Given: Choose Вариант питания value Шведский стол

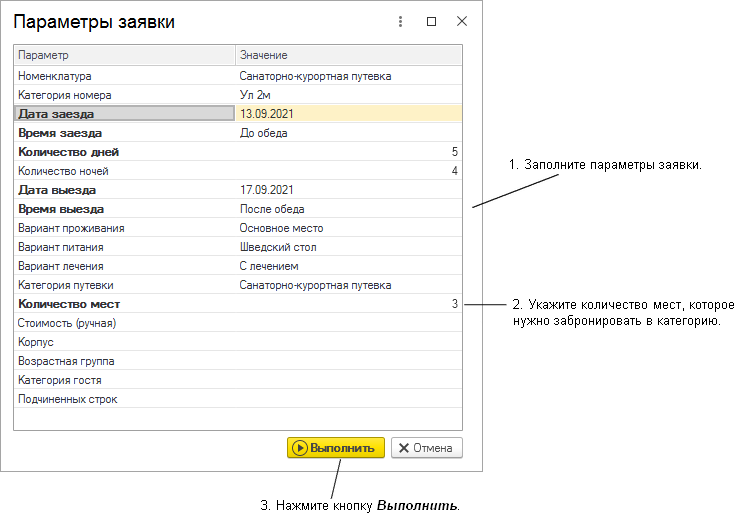Looking at the screenshot, I should click(x=348, y=247).
